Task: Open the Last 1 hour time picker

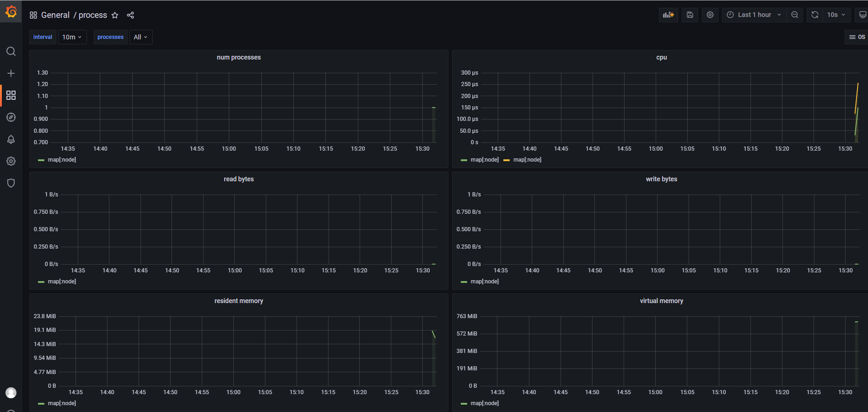Action: click(x=754, y=15)
